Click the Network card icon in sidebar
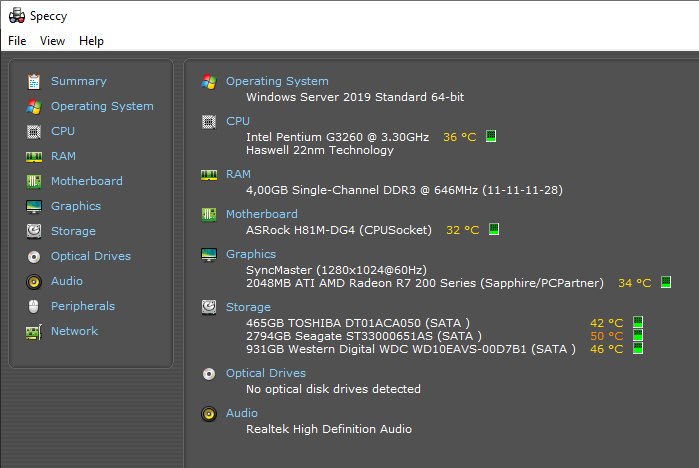The width and height of the screenshot is (699, 468). click(x=34, y=332)
